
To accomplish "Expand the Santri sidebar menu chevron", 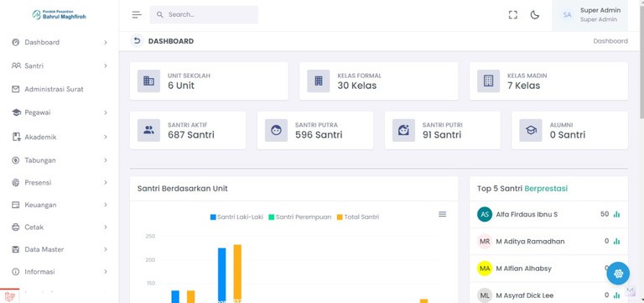I will [106, 65].
